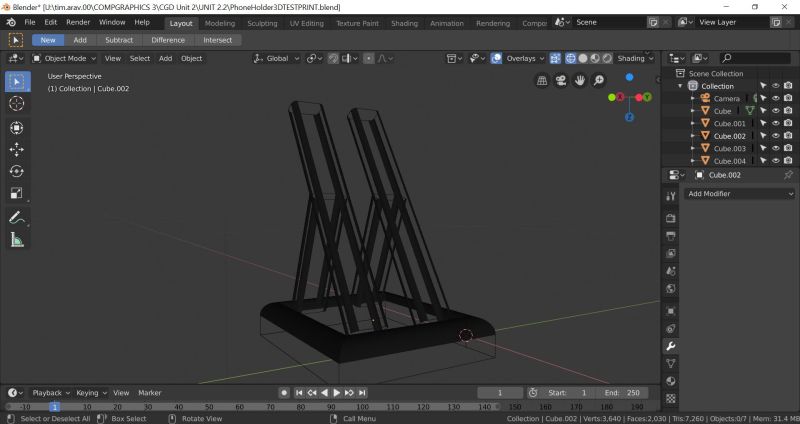Screen dimensions: 800x424
Task: Play the animation forward
Action: pyautogui.click(x=336, y=393)
